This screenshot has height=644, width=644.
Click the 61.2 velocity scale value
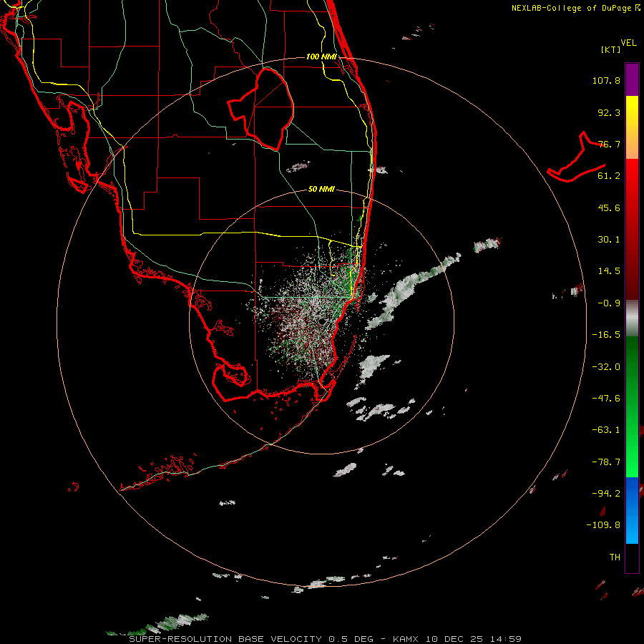pyautogui.click(x=609, y=176)
